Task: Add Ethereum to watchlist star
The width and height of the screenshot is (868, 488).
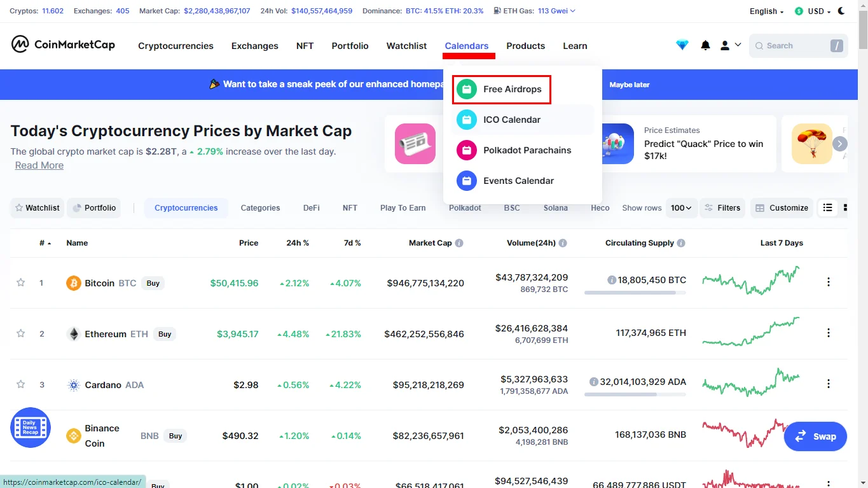Action: point(21,333)
